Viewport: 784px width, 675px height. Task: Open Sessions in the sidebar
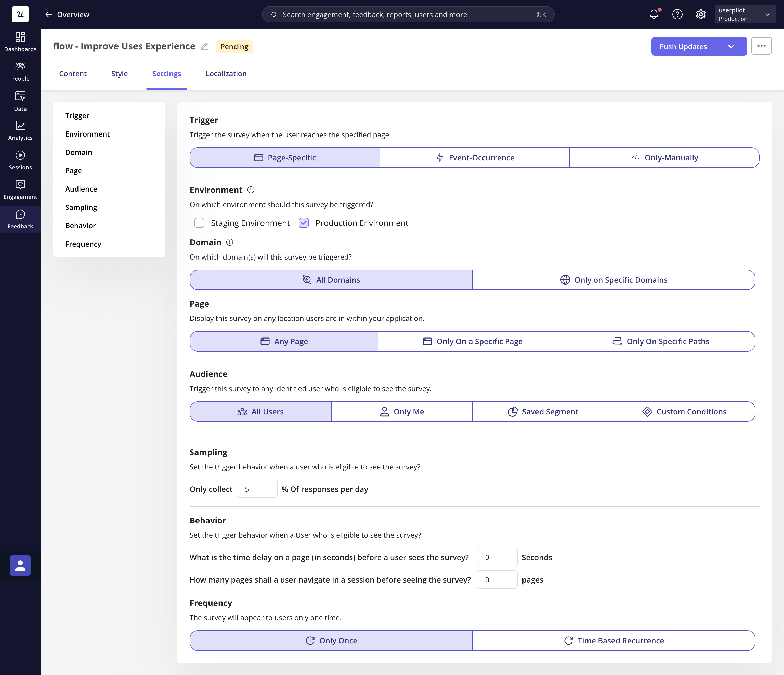pyautogui.click(x=20, y=160)
